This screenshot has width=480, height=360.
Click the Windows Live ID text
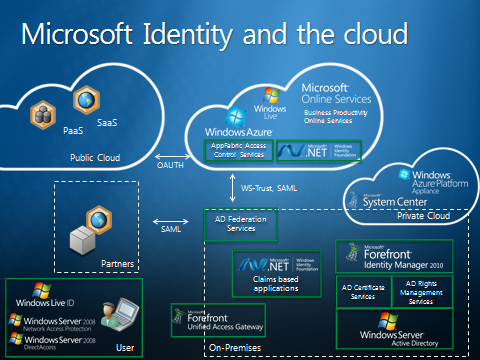coord(45,303)
